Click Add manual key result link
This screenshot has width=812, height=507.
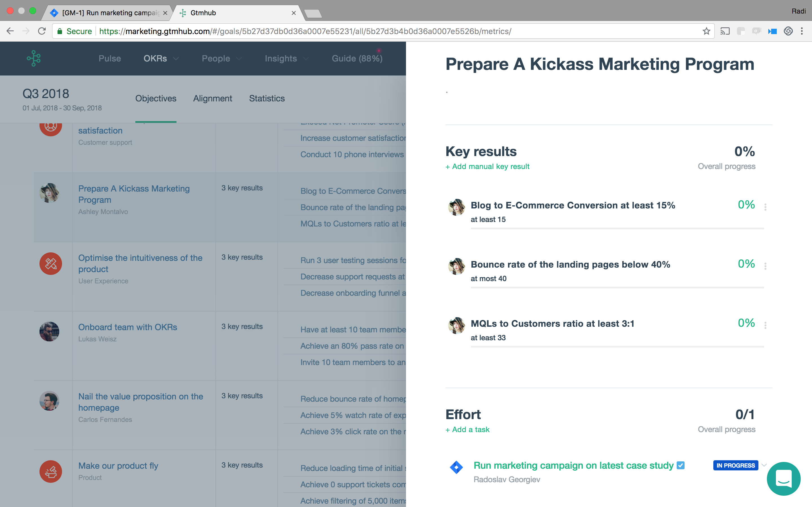(x=487, y=167)
